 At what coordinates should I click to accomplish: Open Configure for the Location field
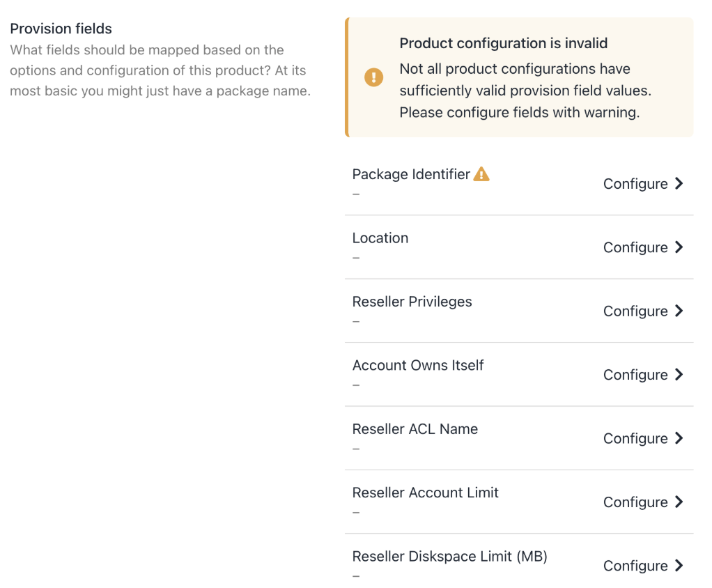pos(635,247)
